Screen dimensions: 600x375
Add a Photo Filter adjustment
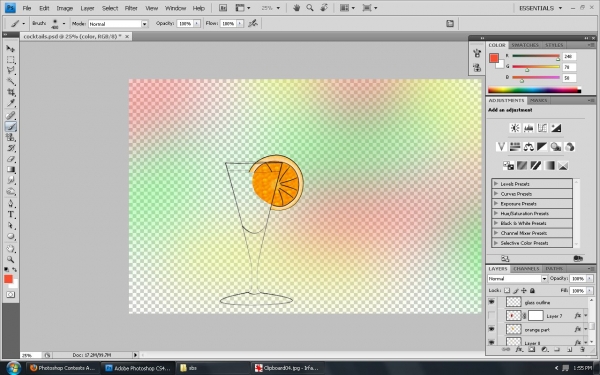pyautogui.click(x=556, y=147)
